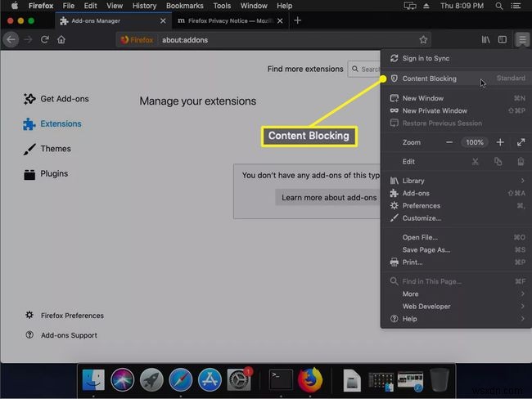This screenshot has height=399, width=532.
Task: Open Safari from the Dock
Action: tap(181, 379)
